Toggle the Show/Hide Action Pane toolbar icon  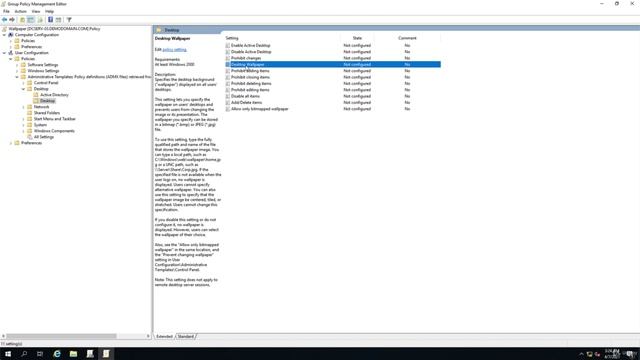coord(59,20)
